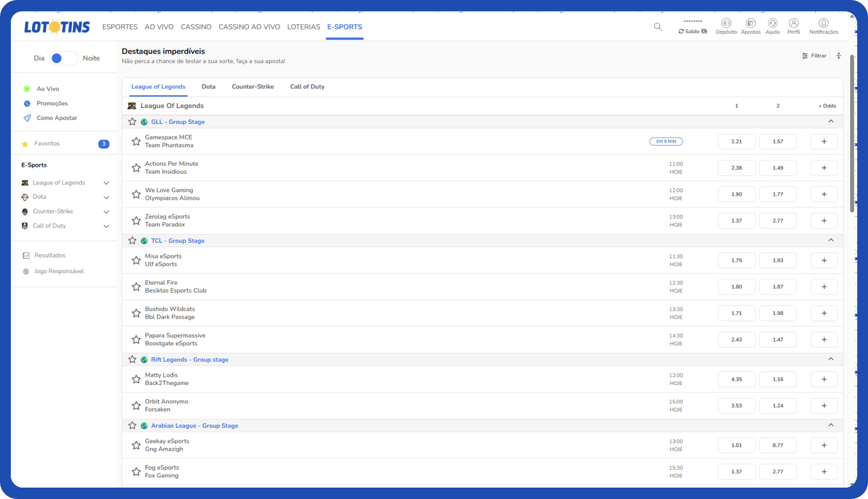Image resolution: width=868 pixels, height=499 pixels.
Task: Open more odds for Geekay eSports match
Action: (x=824, y=445)
